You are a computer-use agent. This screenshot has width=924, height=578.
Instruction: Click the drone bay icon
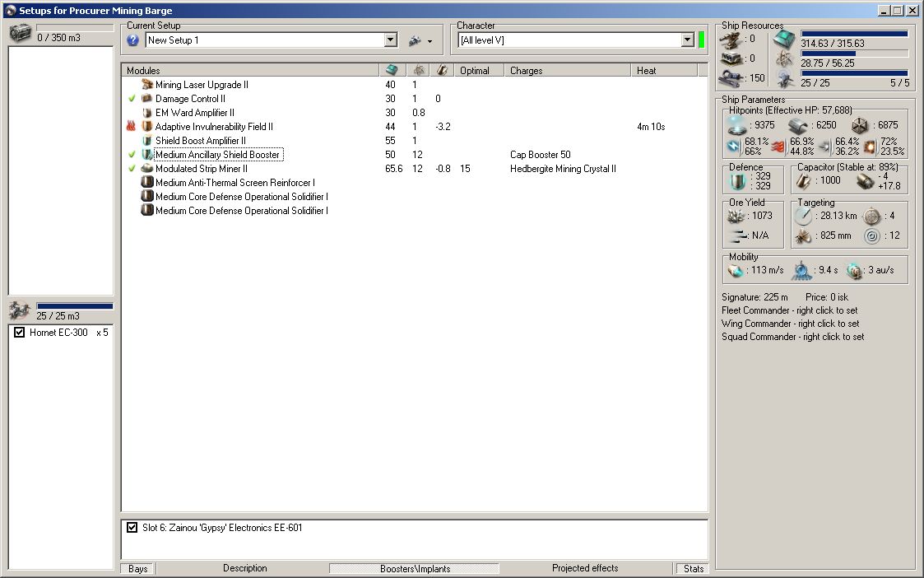click(20, 310)
